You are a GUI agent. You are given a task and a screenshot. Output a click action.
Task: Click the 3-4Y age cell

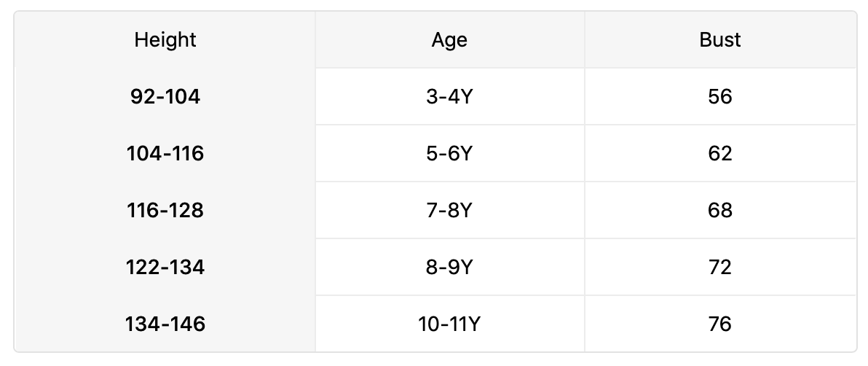449,97
